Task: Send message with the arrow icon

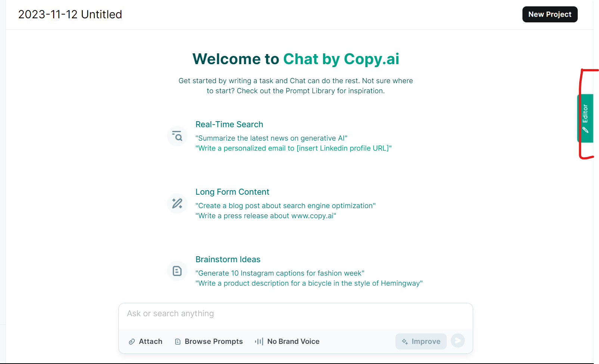Action: (458, 341)
